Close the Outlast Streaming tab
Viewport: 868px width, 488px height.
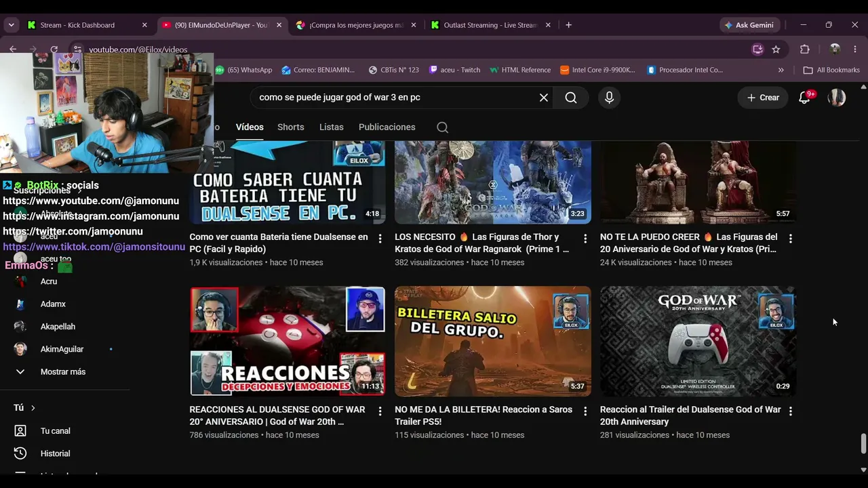548,25
